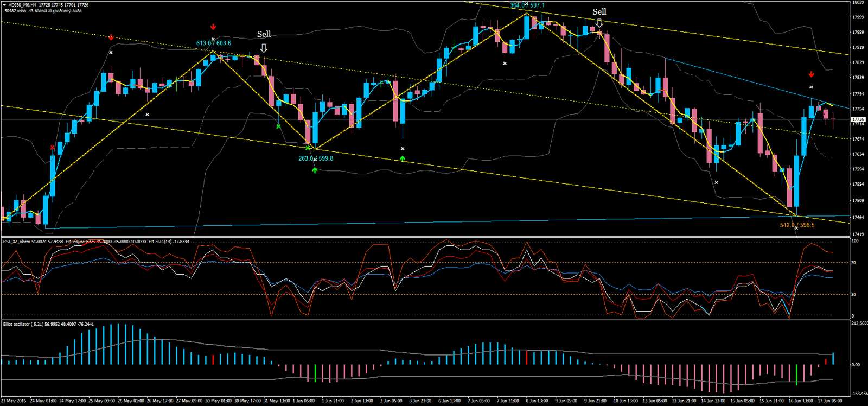Click the green up arrow below 263.0 label

[315, 170]
